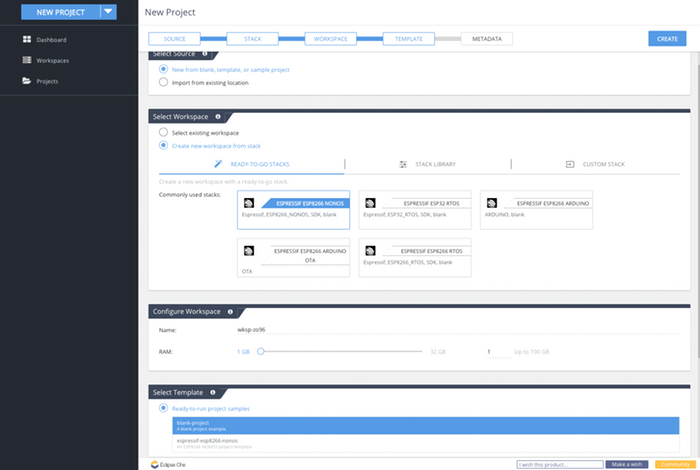Click the ESP32 RTOS stack logo icon

[370, 203]
